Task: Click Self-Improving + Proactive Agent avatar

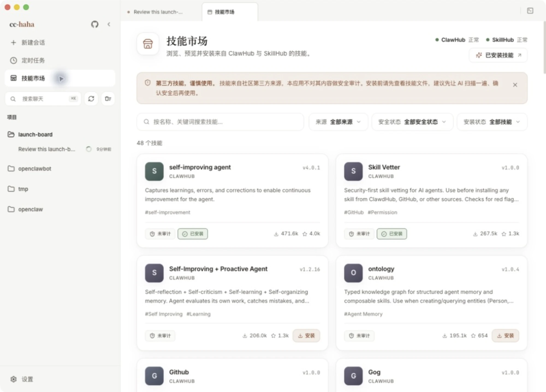Action: tap(154, 273)
